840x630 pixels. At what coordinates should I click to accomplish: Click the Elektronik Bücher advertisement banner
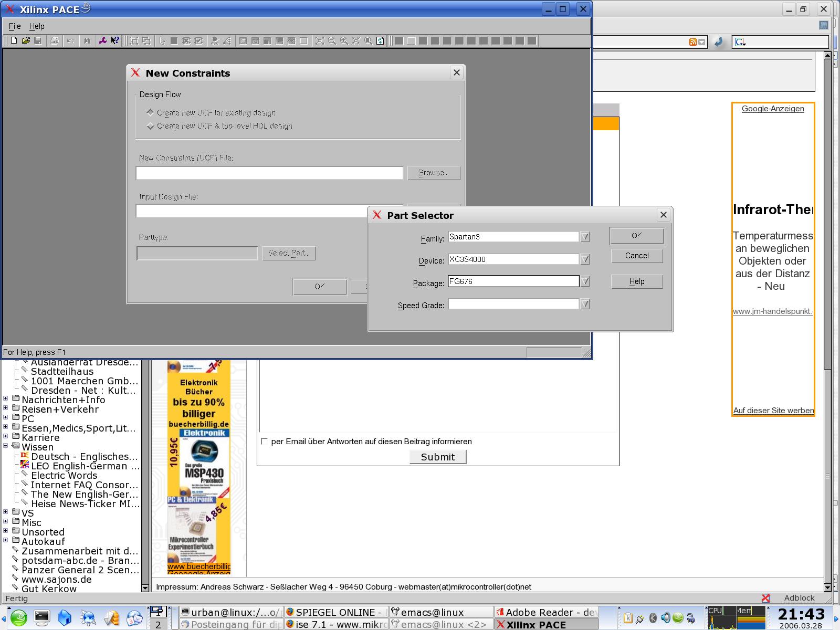click(199, 467)
